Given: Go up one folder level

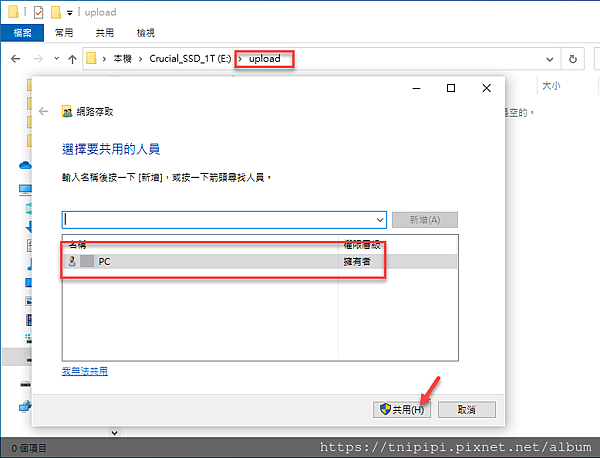Looking at the screenshot, I should pos(72,59).
